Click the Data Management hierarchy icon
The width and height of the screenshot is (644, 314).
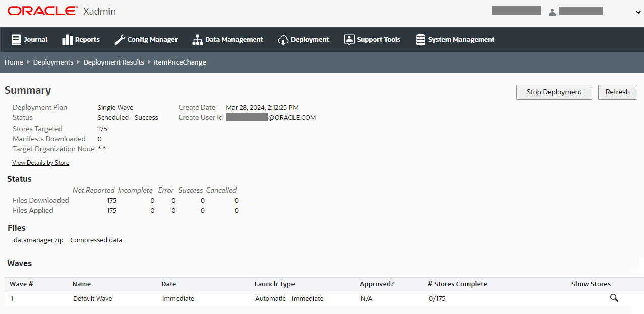pos(197,39)
